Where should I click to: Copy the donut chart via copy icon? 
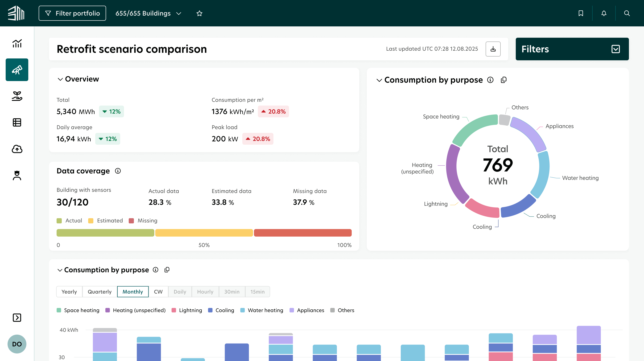504,80
